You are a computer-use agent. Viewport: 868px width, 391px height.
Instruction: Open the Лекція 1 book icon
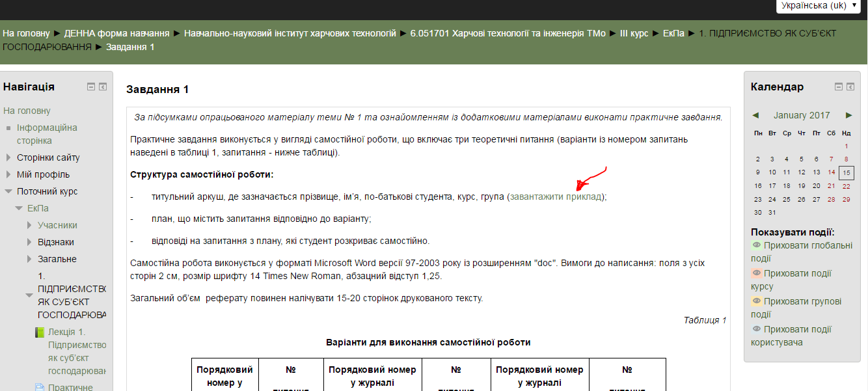point(39,332)
